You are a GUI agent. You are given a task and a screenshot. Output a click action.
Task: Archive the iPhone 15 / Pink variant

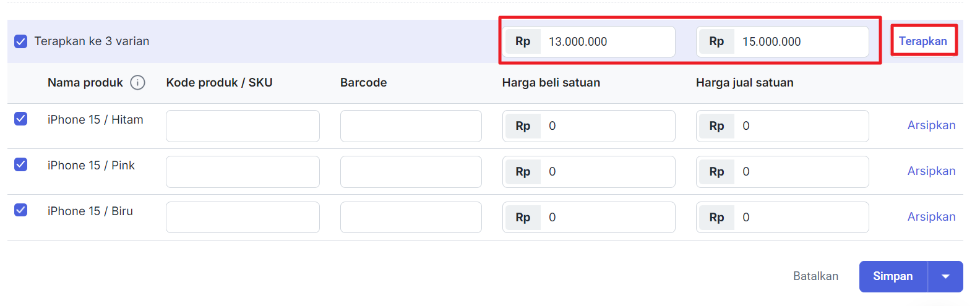(931, 171)
